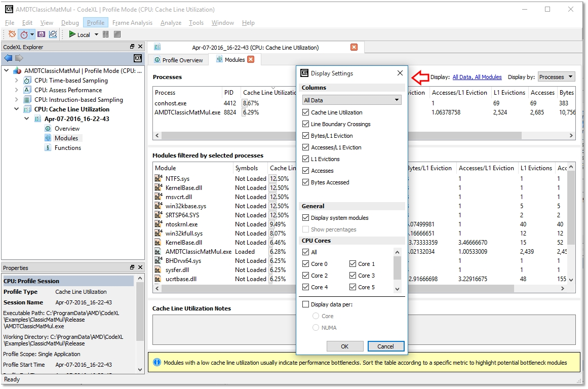Image resolution: width=588 pixels, height=389 pixels.
Task: Close the Modules tab with red X
Action: pyautogui.click(x=251, y=59)
